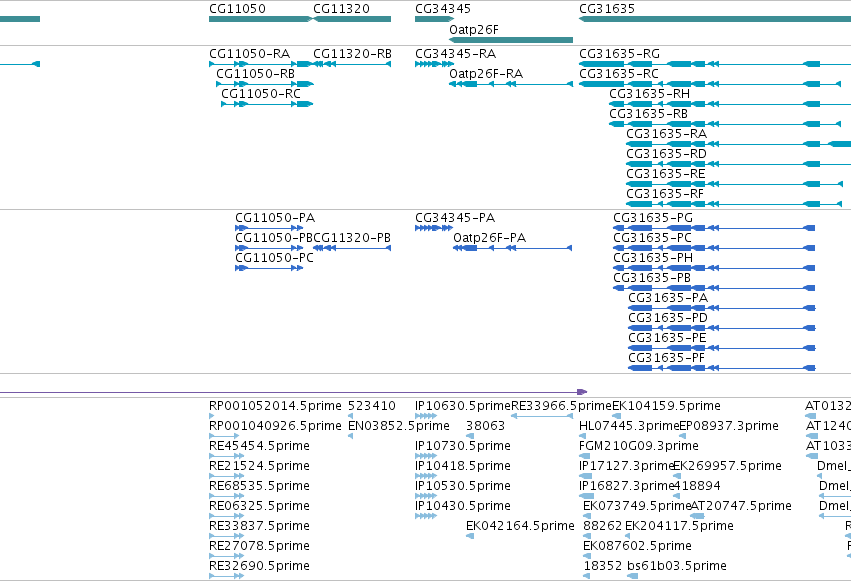Click protein CG31635-PC
Screen dimensions: 851x581
pos(714,248)
